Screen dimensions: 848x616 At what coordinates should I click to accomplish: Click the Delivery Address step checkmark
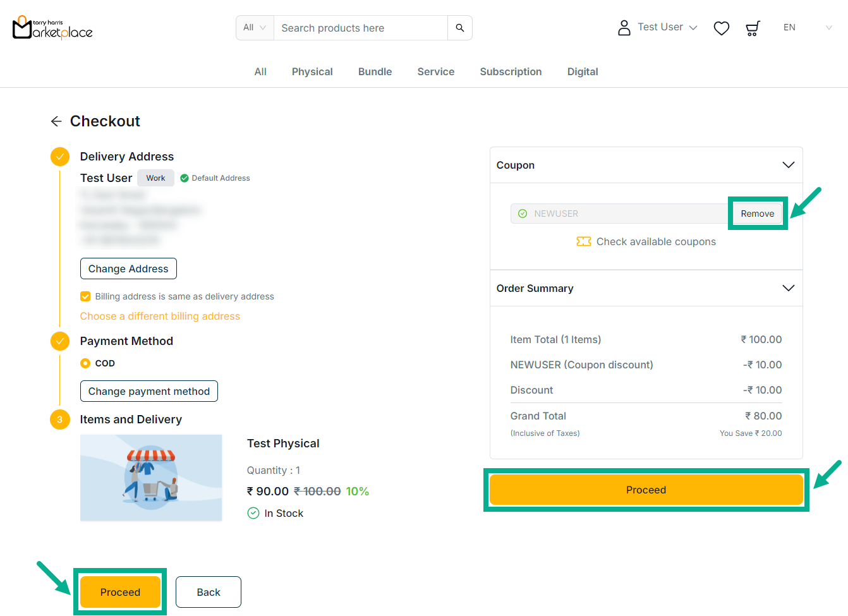pos(60,157)
